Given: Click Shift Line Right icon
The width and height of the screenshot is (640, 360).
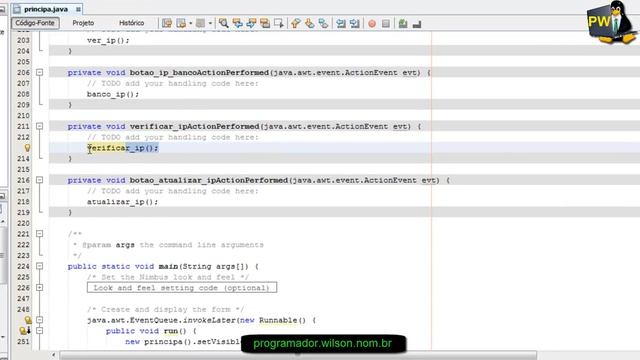Looking at the screenshot, I should 355,23.
